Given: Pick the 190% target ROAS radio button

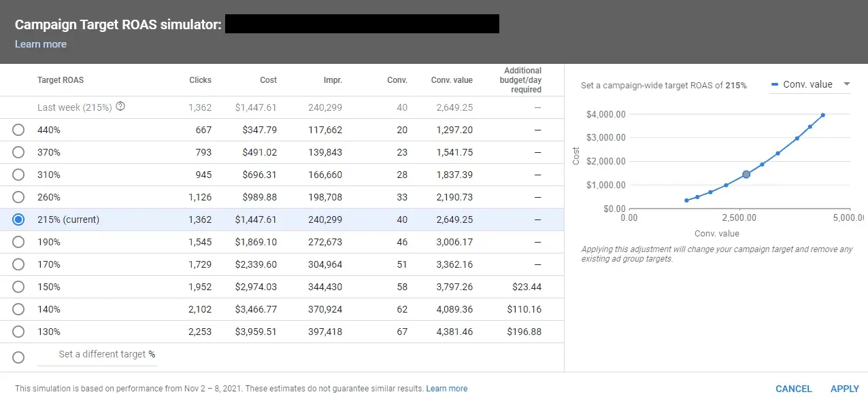Looking at the screenshot, I should coord(18,242).
